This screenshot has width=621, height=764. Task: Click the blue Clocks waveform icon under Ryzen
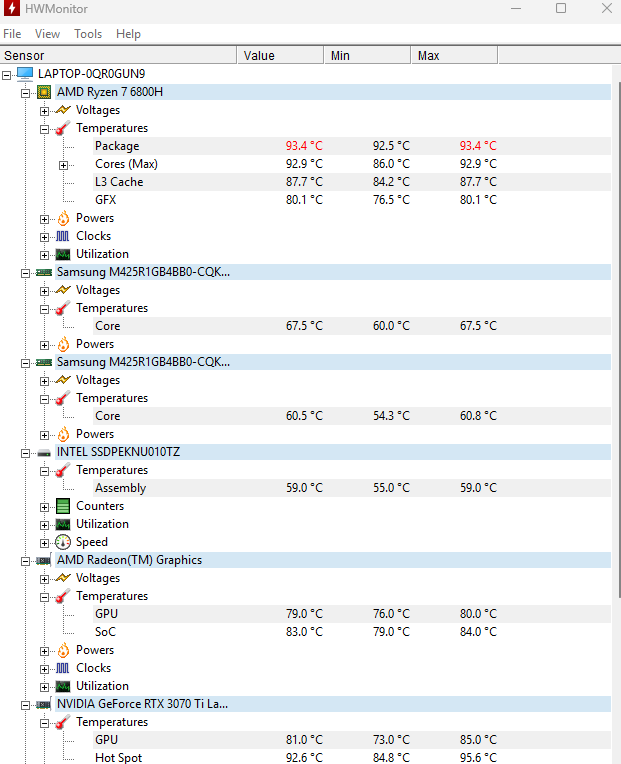[x=63, y=236]
